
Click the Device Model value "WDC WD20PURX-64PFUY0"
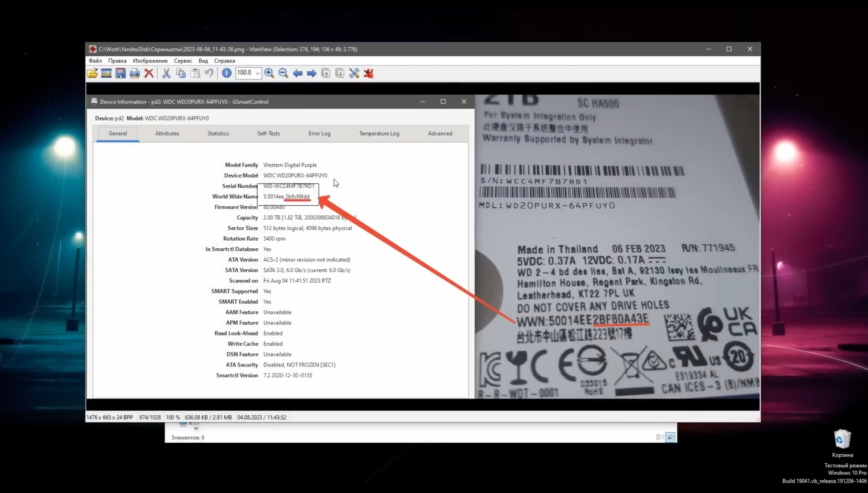tap(295, 175)
